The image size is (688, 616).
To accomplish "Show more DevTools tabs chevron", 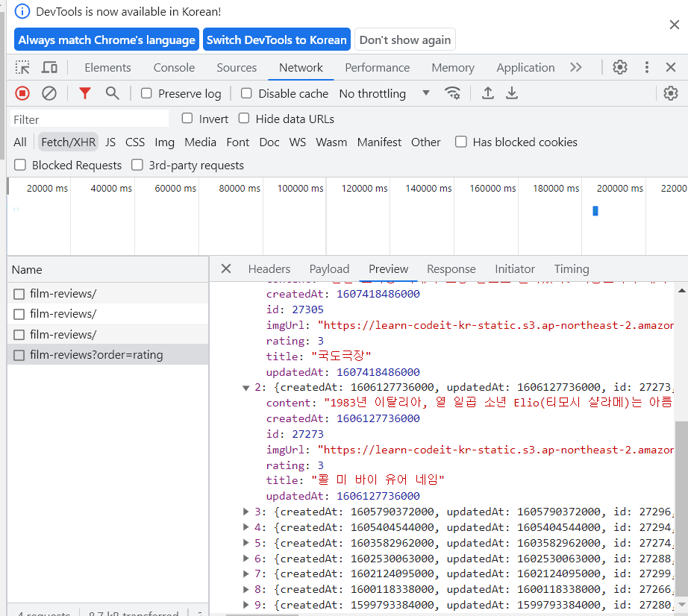I will pyautogui.click(x=575, y=68).
